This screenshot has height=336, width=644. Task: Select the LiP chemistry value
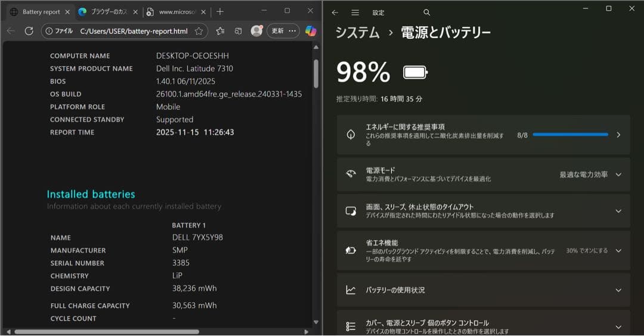[177, 276]
